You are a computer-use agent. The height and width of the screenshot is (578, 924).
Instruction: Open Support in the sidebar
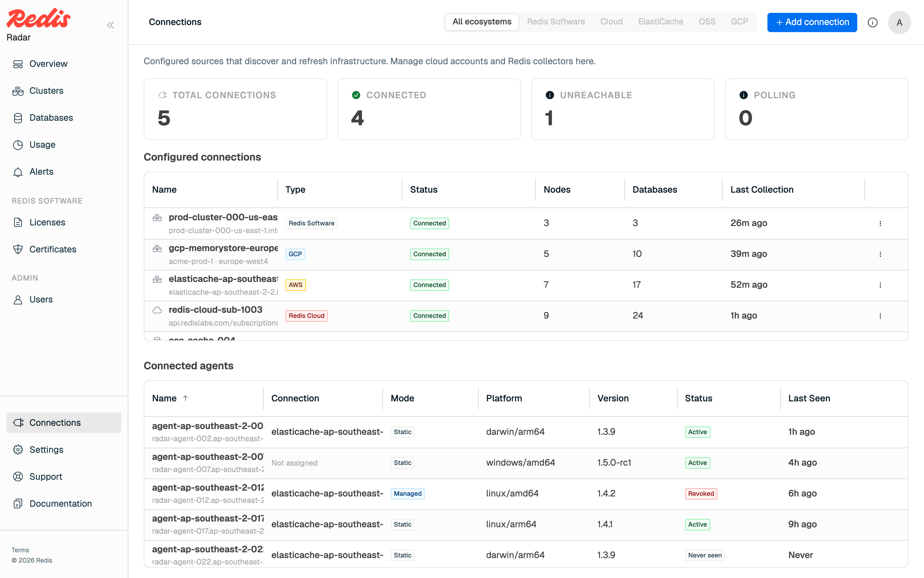(64, 476)
